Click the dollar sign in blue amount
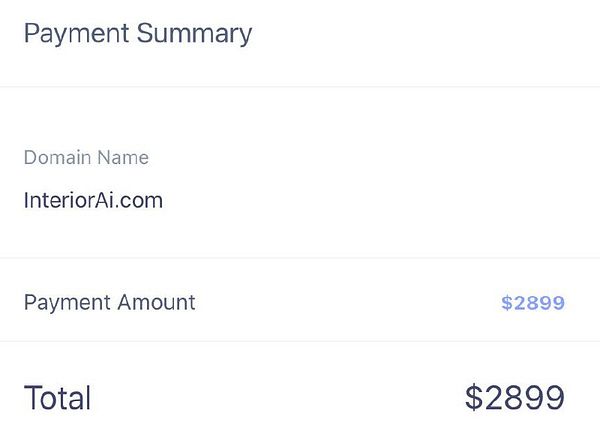 (x=507, y=303)
